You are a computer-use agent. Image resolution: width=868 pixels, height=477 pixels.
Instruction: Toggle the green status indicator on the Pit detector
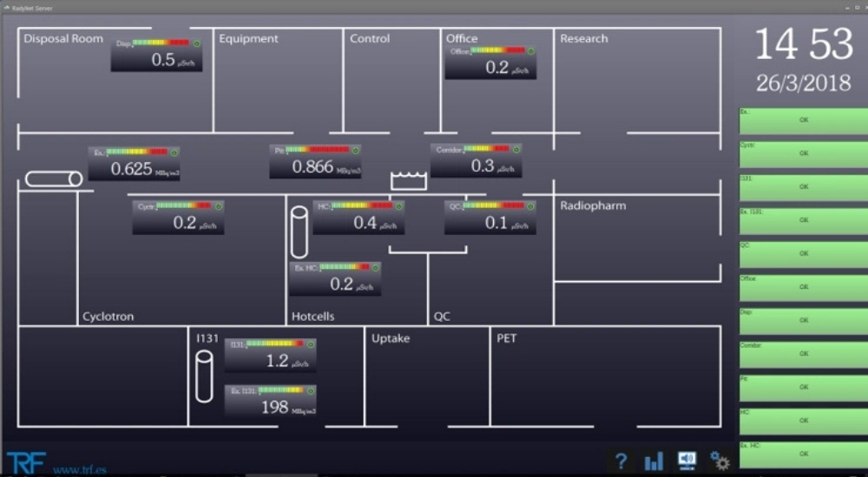355,150
